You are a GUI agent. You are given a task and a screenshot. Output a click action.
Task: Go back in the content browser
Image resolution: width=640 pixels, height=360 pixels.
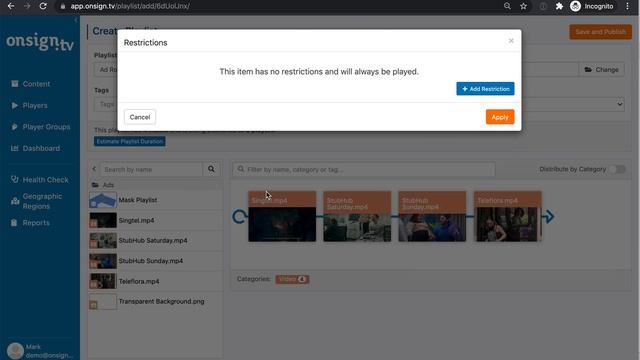pos(94,169)
